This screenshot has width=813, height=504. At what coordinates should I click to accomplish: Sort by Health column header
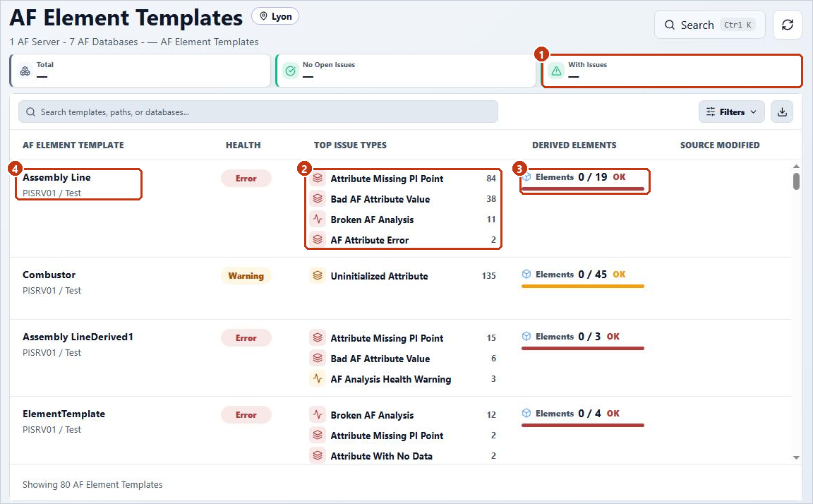tap(243, 145)
